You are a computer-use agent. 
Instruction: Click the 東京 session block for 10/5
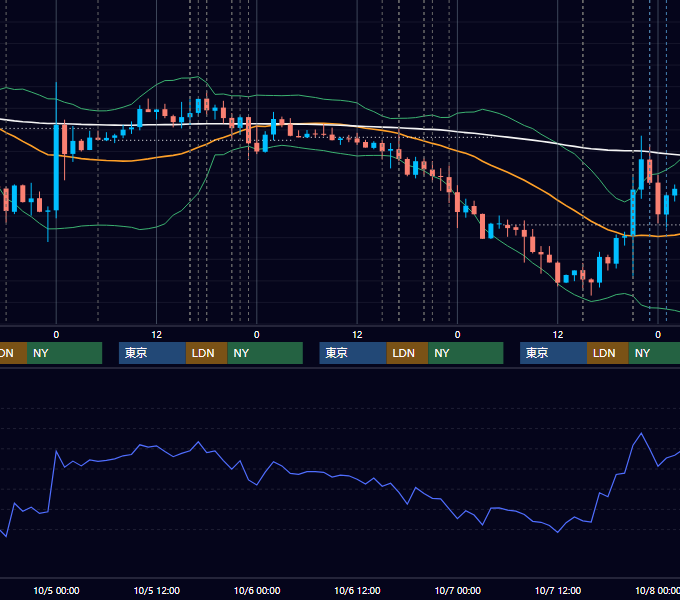pyautogui.click(x=152, y=353)
